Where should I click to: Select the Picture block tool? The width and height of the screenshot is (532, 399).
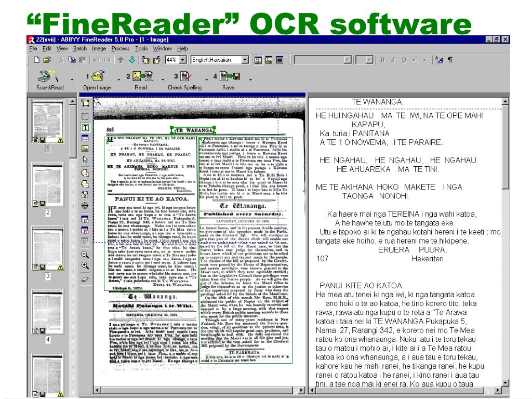(85, 149)
